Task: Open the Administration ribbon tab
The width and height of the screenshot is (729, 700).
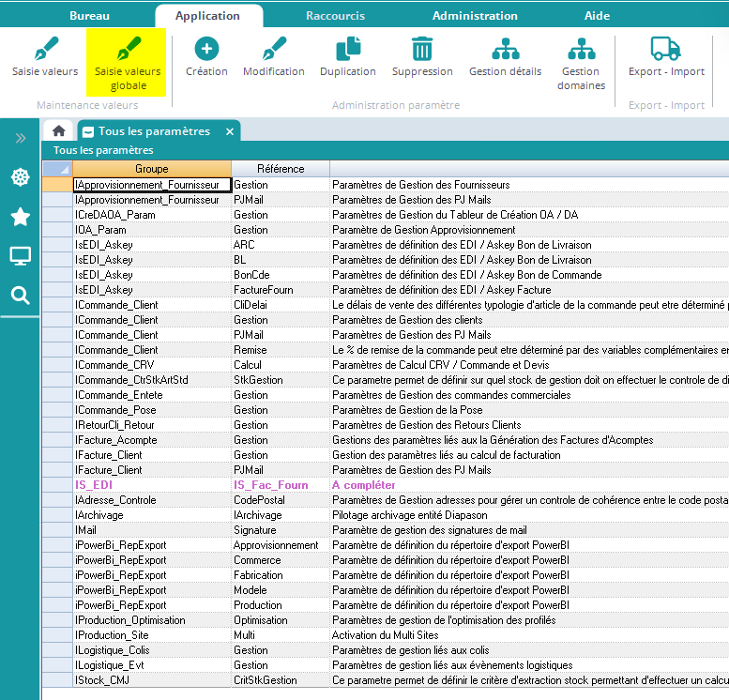Action: tap(475, 16)
